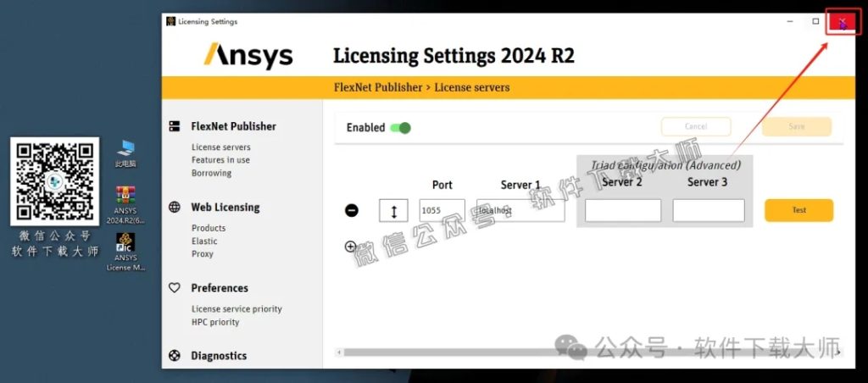The image size is (868, 383).
Task: Maximize the Licensing Settings window
Action: 815,21
